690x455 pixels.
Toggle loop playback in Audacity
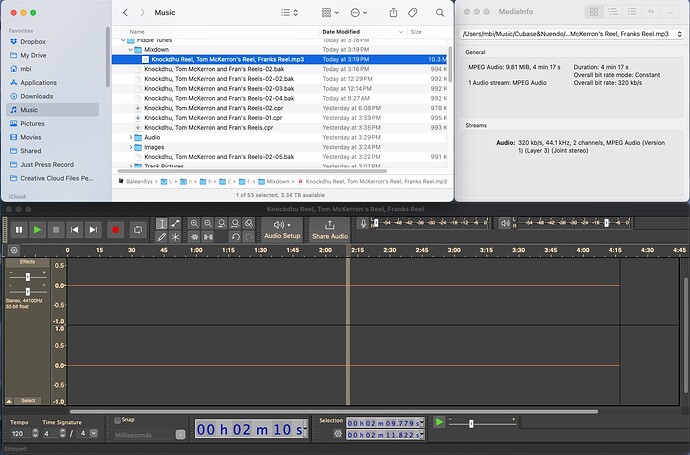click(138, 230)
